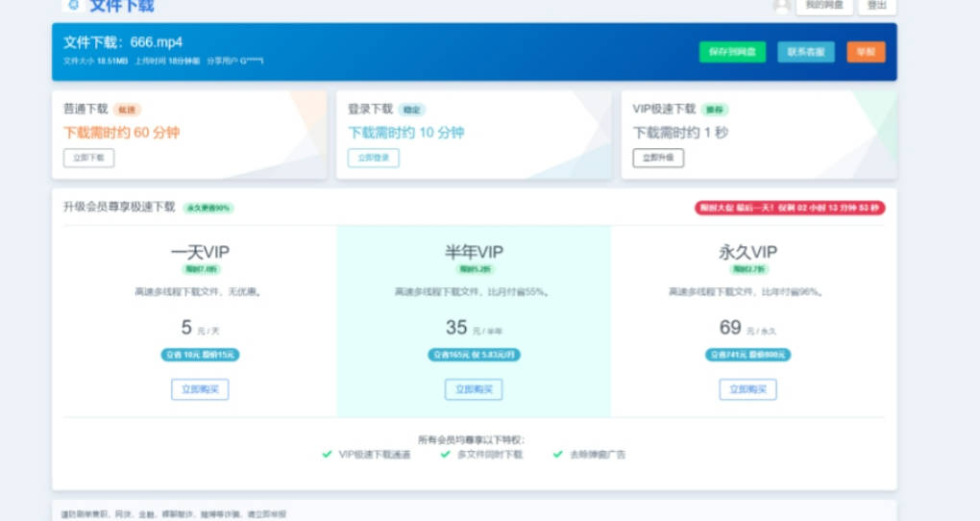This screenshot has width=980, height=521.
Task: Click the 多文件同时下载 benefit text
Action: tap(489, 455)
